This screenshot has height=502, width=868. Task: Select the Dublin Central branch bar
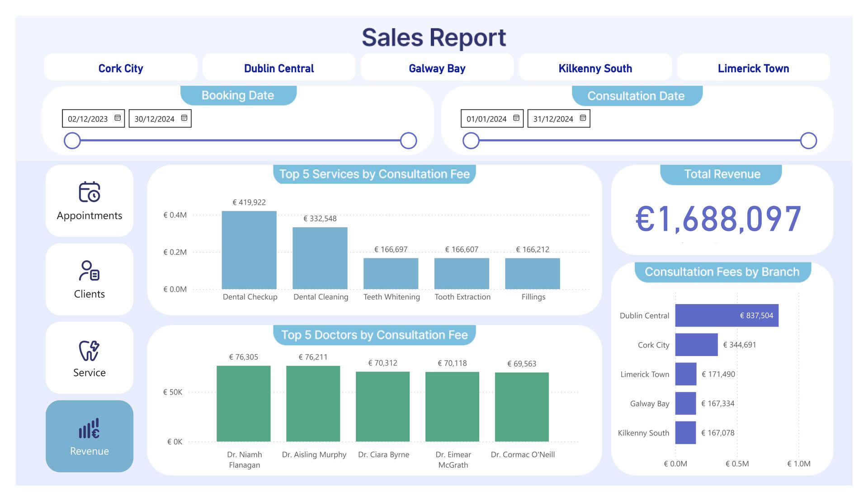[x=727, y=315]
